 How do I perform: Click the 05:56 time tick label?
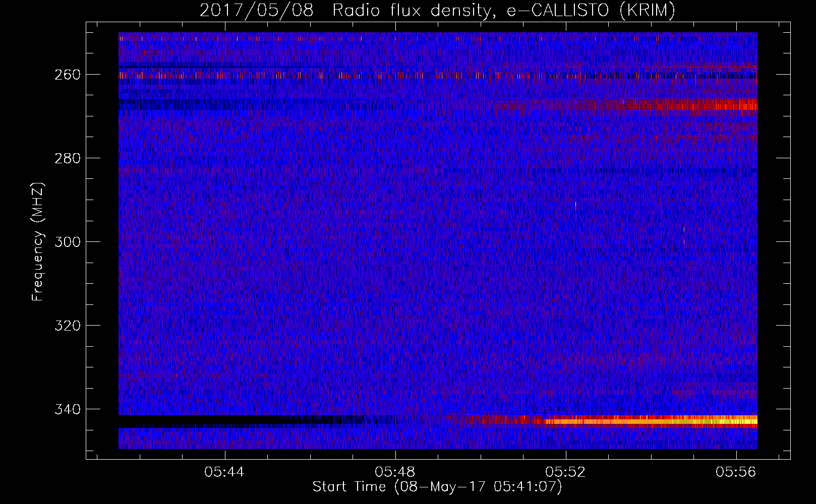736,472
